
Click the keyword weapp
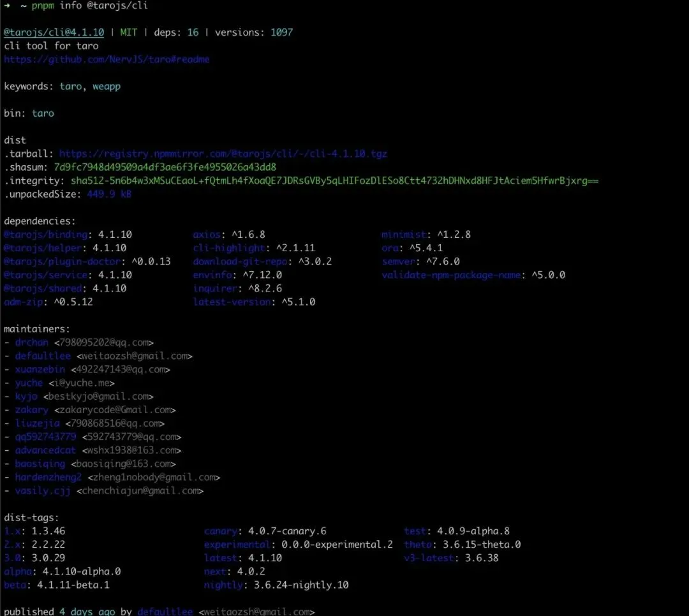(x=107, y=87)
